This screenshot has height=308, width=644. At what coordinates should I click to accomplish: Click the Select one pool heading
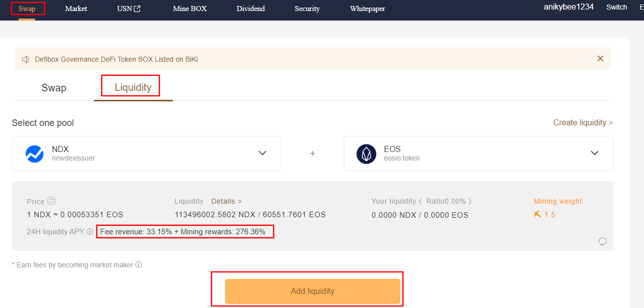click(x=43, y=123)
